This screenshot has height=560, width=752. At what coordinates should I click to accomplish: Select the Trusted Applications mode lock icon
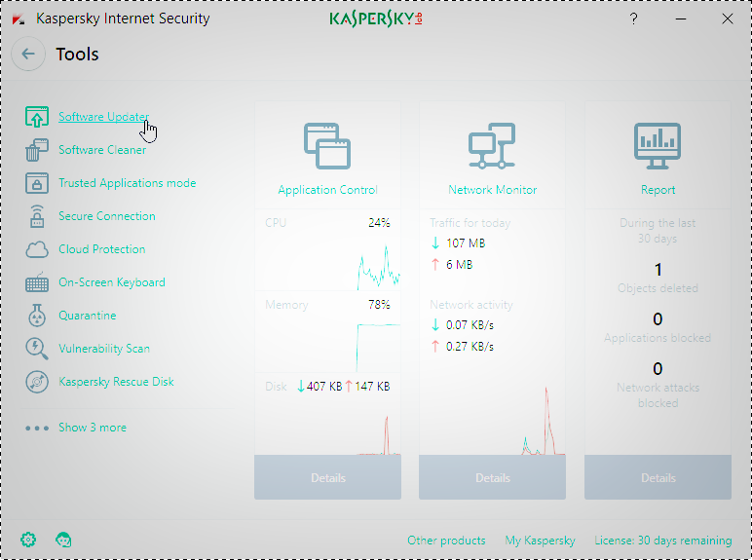point(36,183)
